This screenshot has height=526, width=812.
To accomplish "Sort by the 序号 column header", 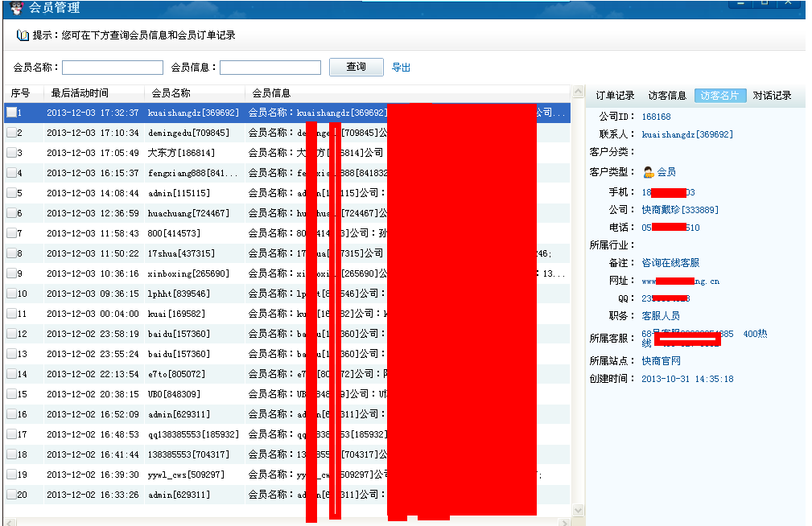I will coord(20,93).
